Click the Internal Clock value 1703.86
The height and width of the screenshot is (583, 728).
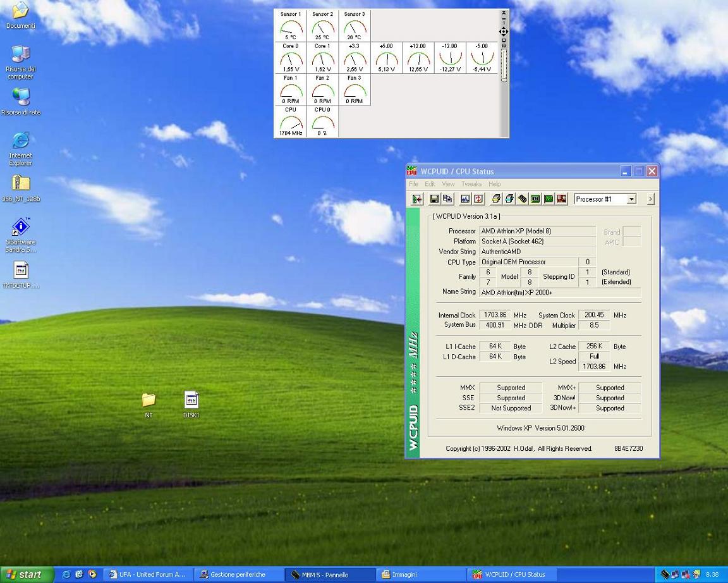[x=495, y=315]
